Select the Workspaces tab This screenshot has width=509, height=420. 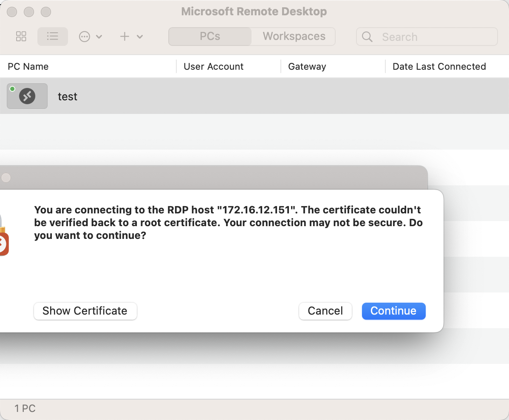click(x=294, y=37)
